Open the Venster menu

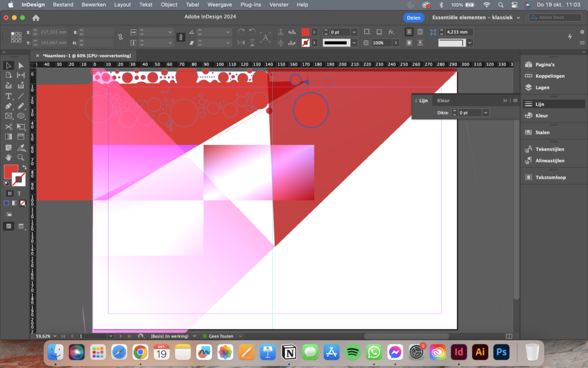click(279, 5)
